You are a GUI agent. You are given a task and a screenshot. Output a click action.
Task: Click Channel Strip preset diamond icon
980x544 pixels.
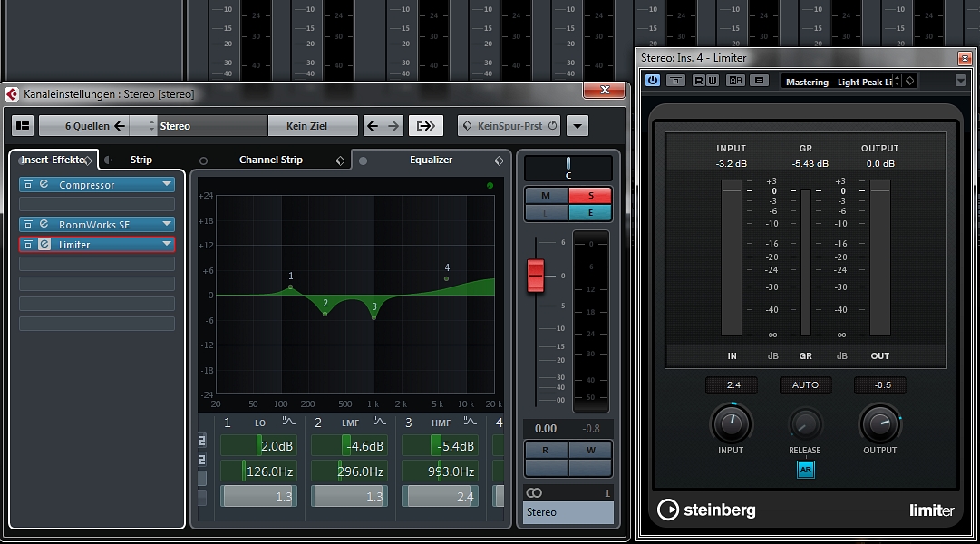coord(340,160)
